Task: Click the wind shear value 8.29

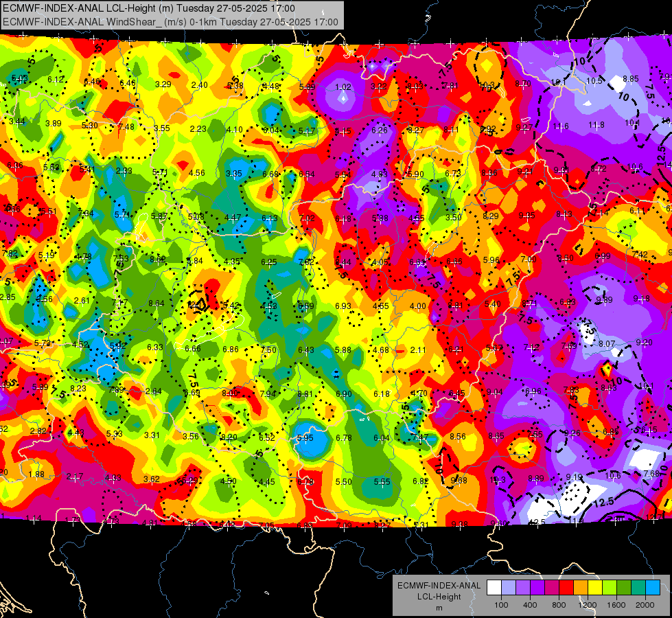Action: [x=491, y=216]
